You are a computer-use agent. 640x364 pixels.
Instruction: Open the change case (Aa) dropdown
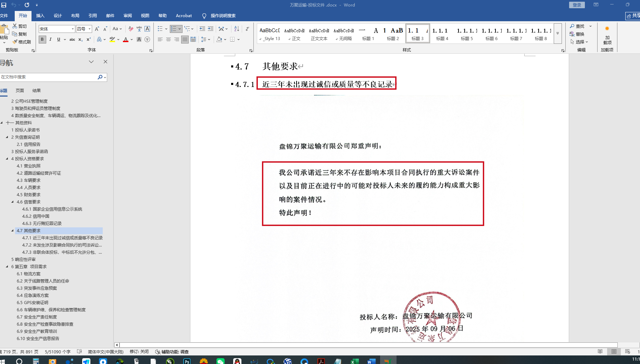click(x=117, y=29)
